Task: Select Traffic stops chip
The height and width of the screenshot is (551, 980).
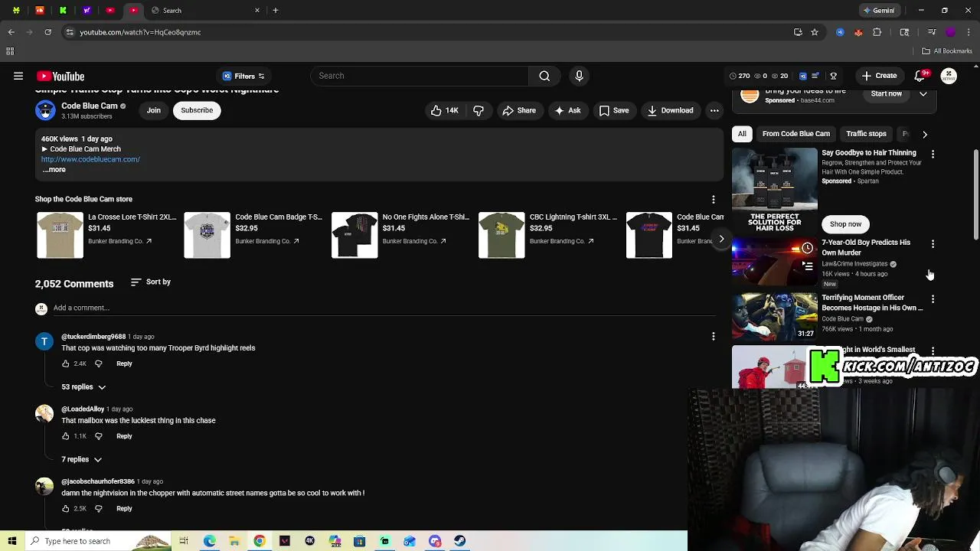Action: click(x=866, y=134)
